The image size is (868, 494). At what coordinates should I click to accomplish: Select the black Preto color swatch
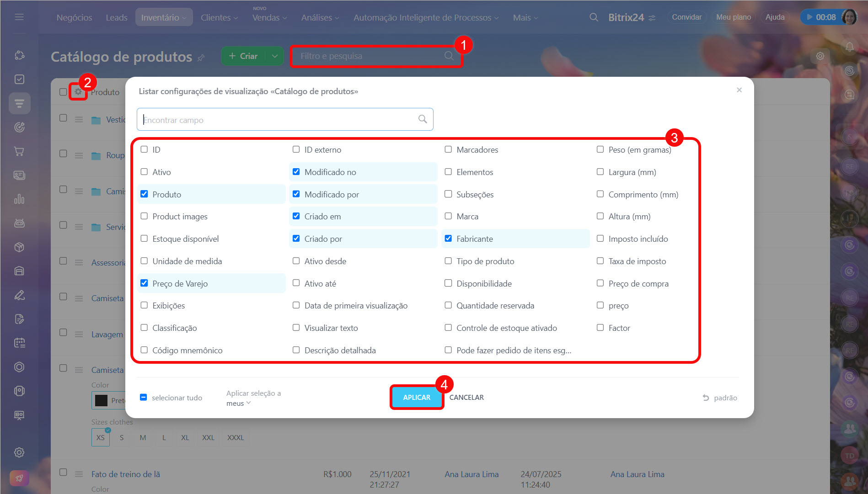(101, 401)
